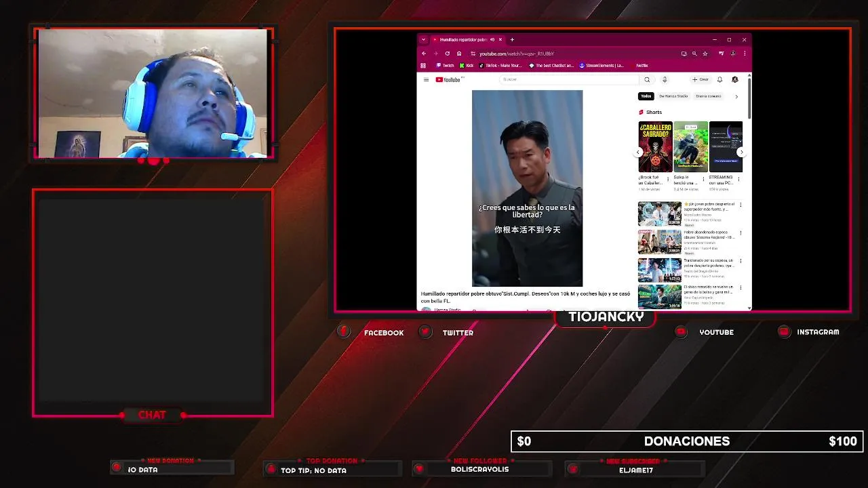The height and width of the screenshot is (488, 868).
Task: Open options for Suisa le tendió short
Action: coord(704,180)
